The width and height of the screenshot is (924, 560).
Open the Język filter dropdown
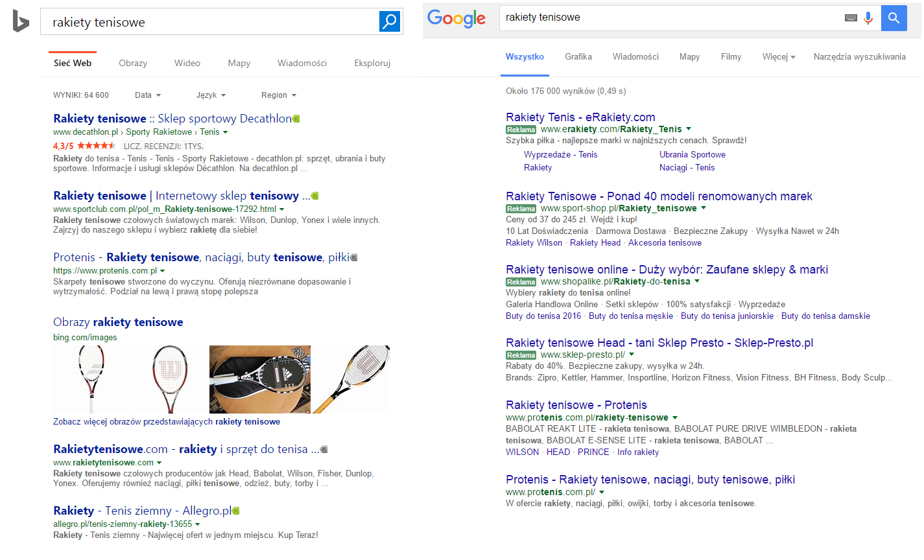(x=211, y=95)
